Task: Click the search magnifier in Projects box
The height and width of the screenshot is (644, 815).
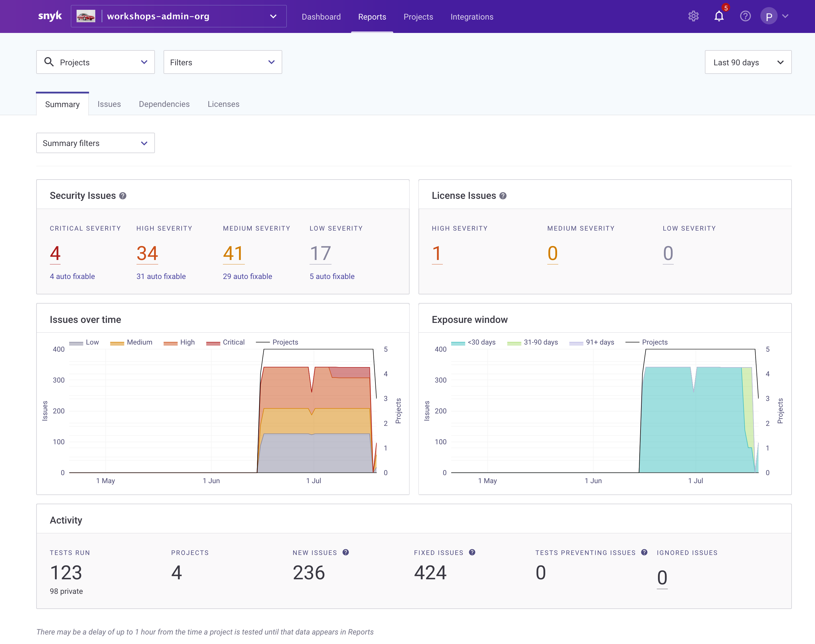Action: [x=49, y=62]
